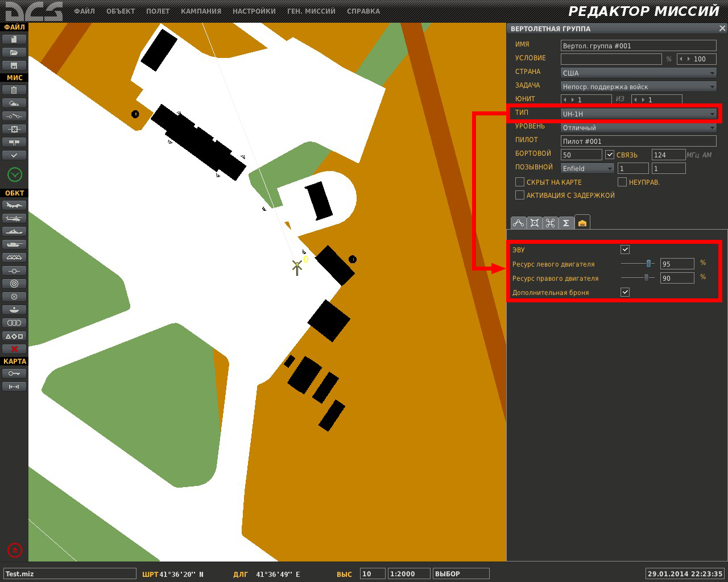The width and height of the screenshot is (728, 582).
Task: Open the briefing clipboard icon
Action: pyautogui.click(x=14, y=90)
